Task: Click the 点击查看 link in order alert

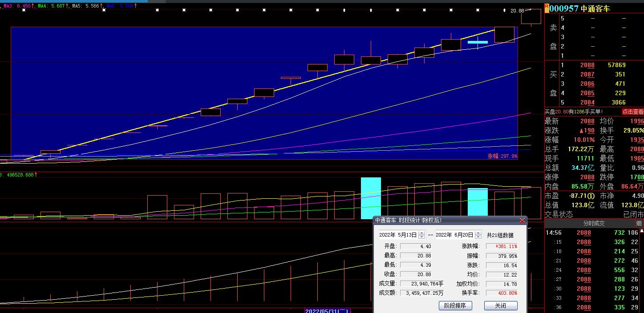Action: [632, 112]
